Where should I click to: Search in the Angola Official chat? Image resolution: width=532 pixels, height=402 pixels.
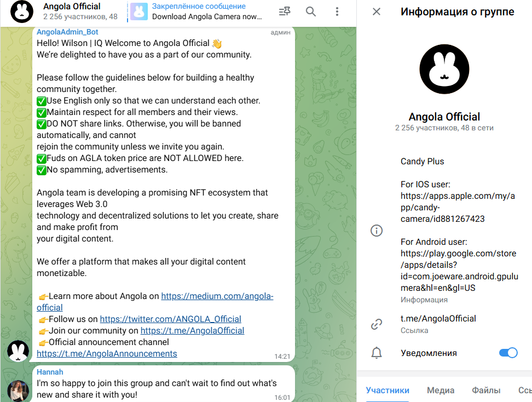(311, 12)
